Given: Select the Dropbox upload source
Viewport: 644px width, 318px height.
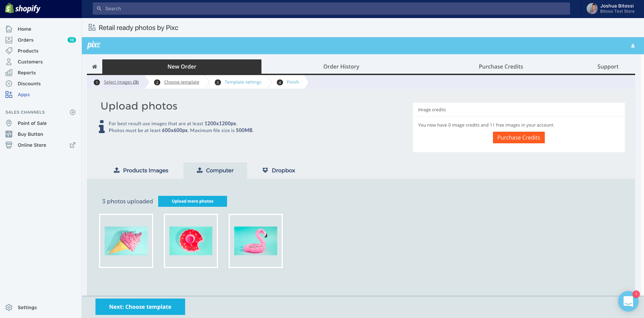Looking at the screenshot, I should tap(279, 170).
